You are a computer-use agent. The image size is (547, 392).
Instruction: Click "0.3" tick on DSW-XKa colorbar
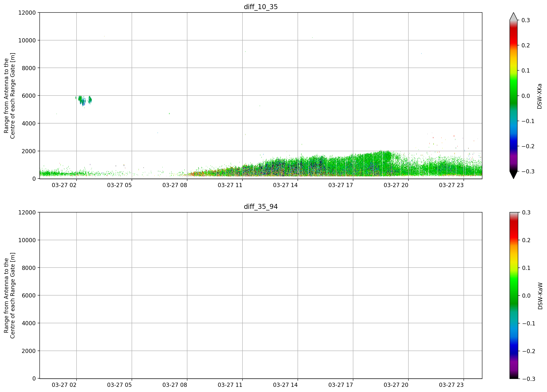pos(526,20)
